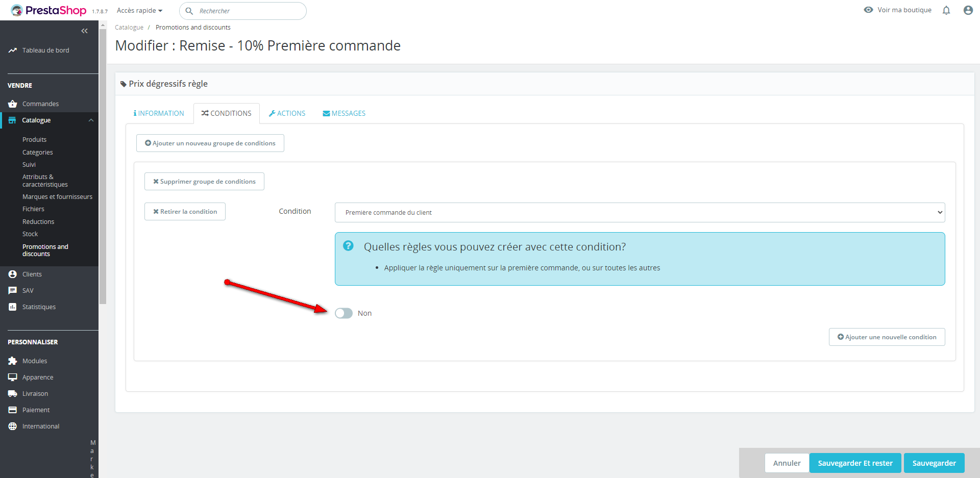Image resolution: width=980 pixels, height=478 pixels.
Task: Open the INFORMATION tab
Action: pyautogui.click(x=159, y=113)
